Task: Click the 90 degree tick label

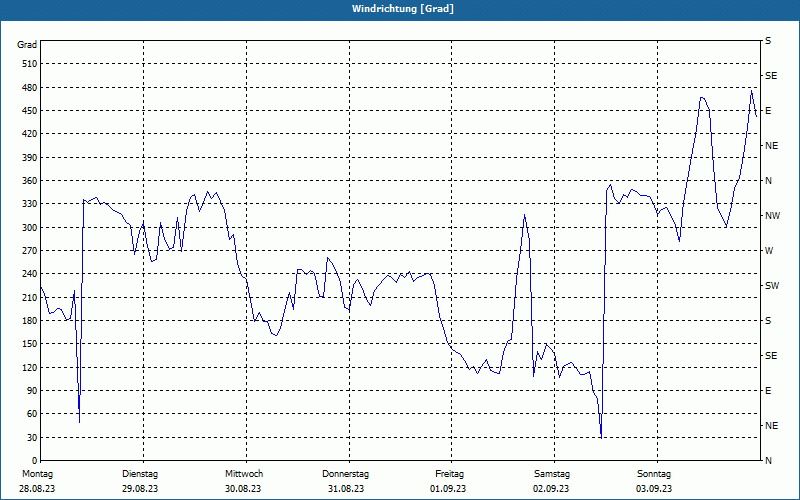Action: point(32,390)
